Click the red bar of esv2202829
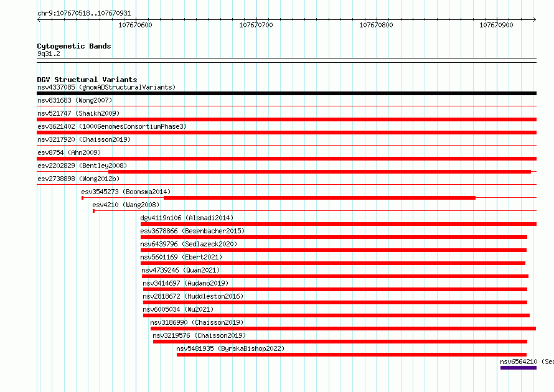The height and width of the screenshot is (392, 554). pos(319,172)
